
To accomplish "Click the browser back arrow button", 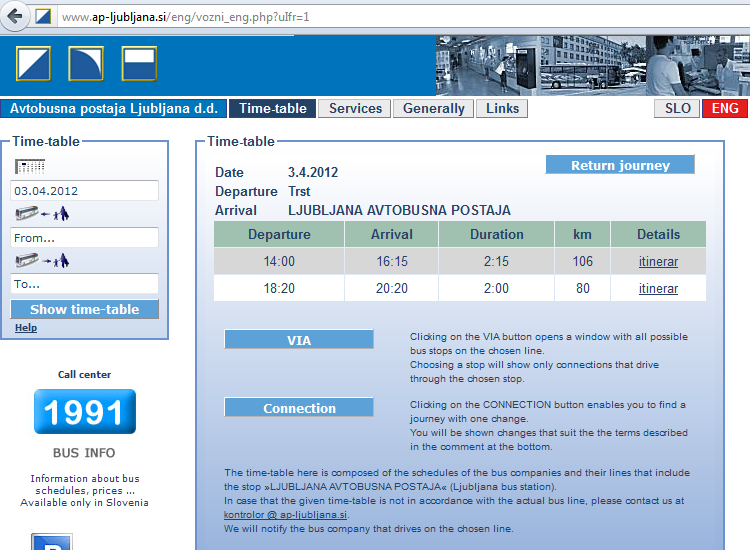I will [16, 16].
